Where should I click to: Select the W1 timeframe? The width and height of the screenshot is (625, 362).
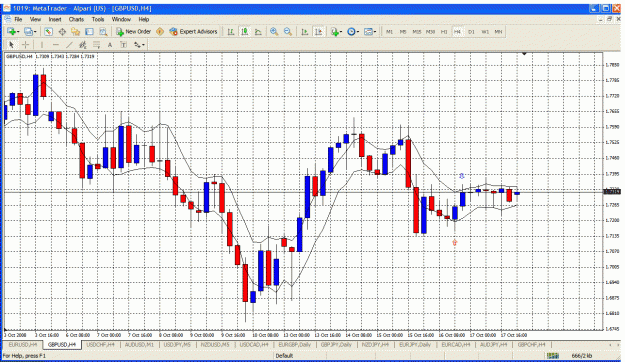(x=485, y=32)
